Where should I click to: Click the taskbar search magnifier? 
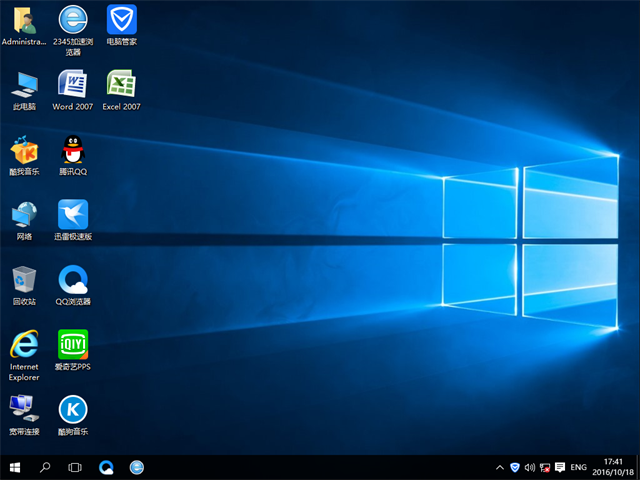(x=45, y=467)
